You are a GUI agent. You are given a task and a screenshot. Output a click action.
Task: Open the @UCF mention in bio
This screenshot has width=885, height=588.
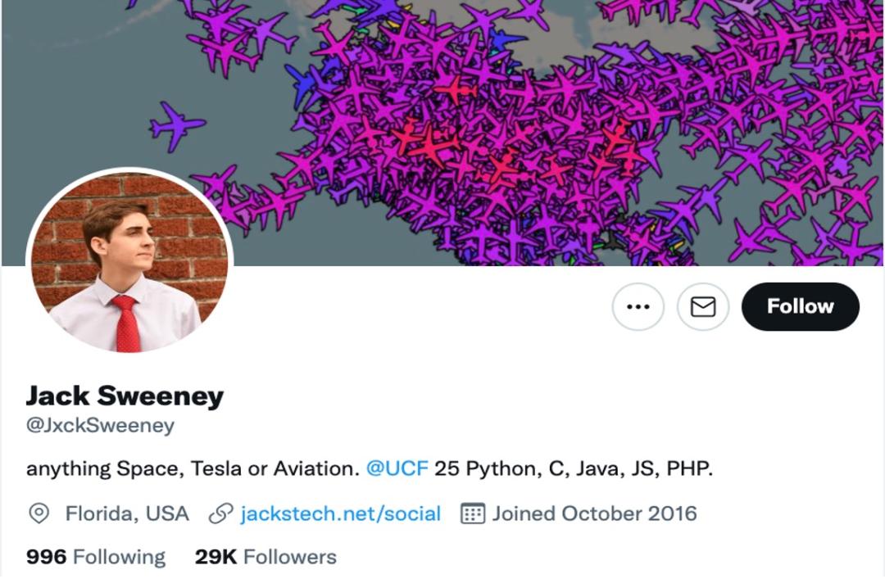[x=397, y=469]
